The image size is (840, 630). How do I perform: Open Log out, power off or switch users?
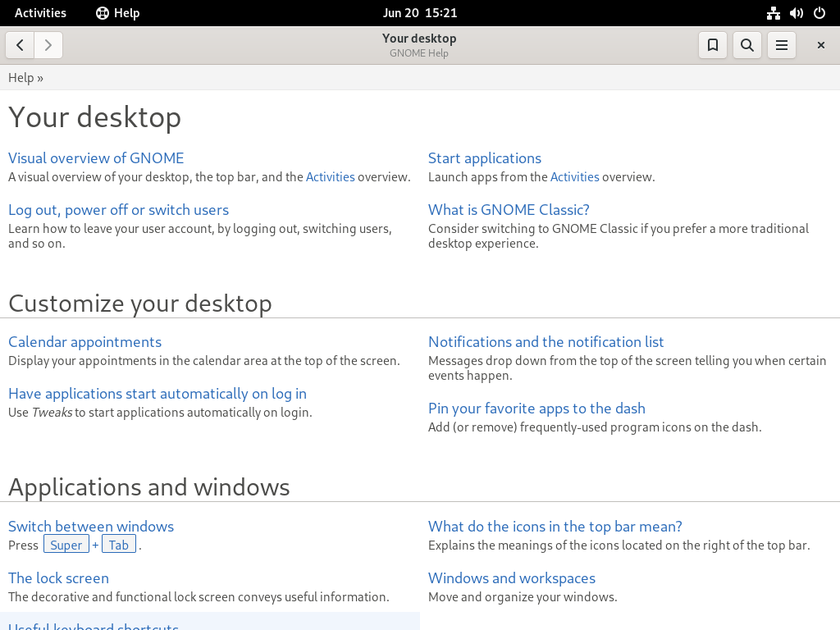[118, 210]
